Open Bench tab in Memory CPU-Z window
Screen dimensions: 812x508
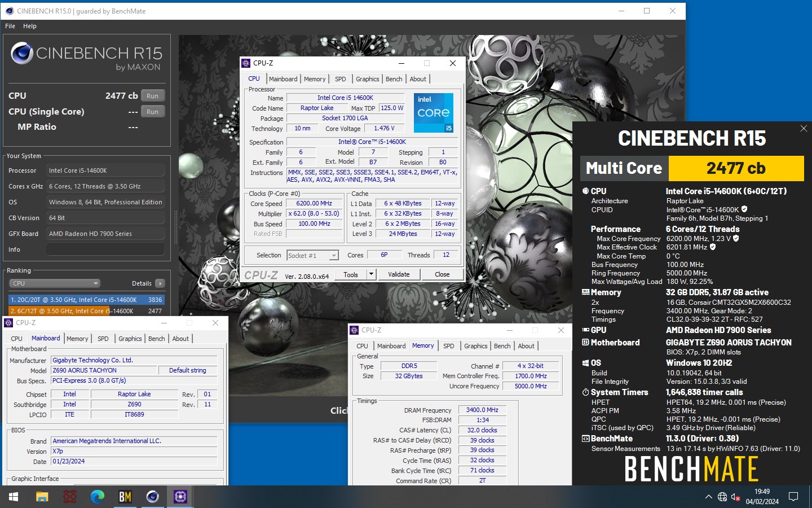coord(502,346)
